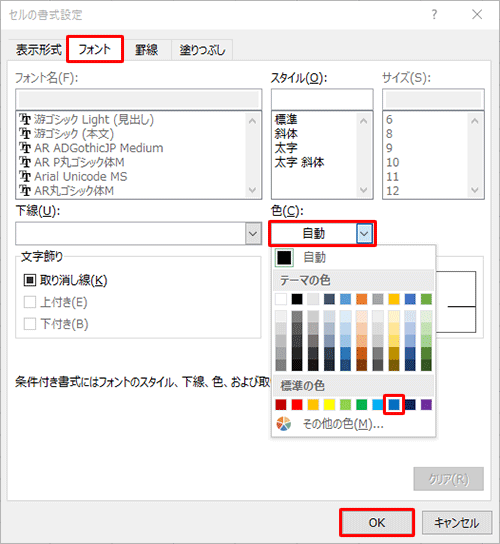Click style list scroll up arrow

(x=363, y=121)
